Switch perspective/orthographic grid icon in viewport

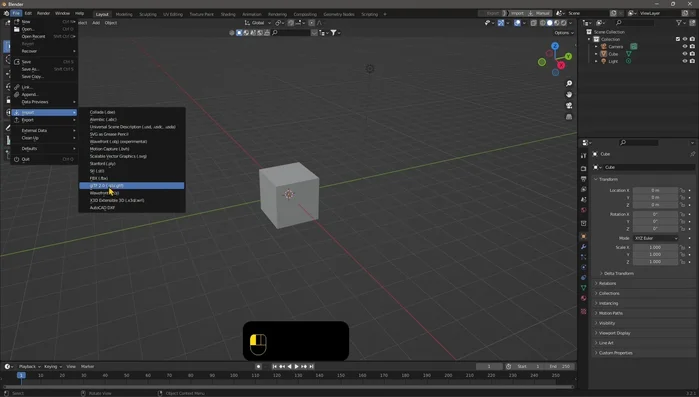(569, 117)
